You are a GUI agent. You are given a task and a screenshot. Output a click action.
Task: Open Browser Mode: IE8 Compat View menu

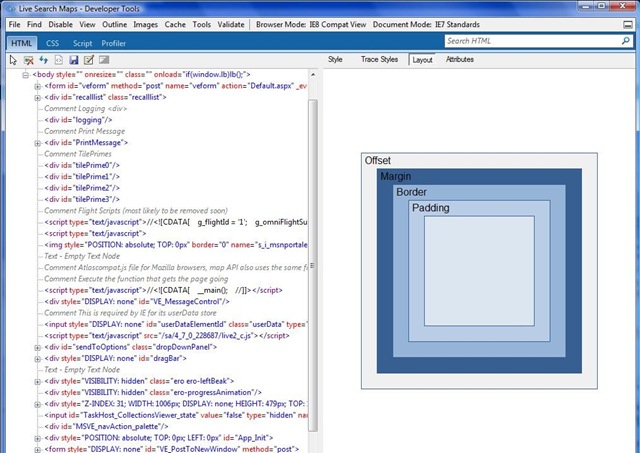click(x=311, y=24)
